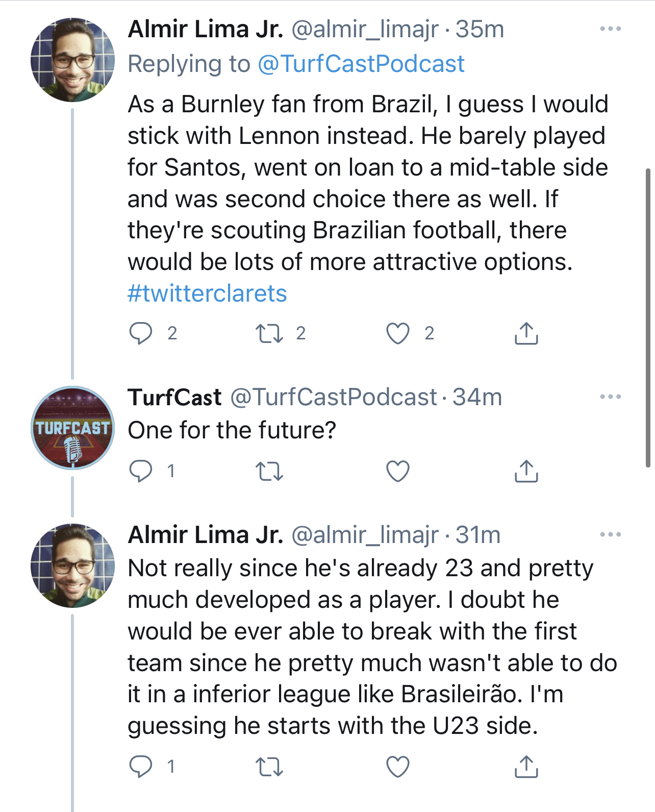Retweet Almir's tweet about the U23 side
Screen dimensions: 655x812
coord(269,767)
